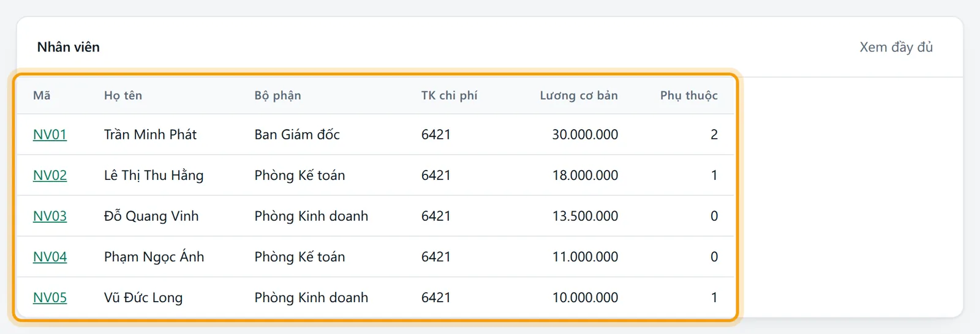The width and height of the screenshot is (980, 334).
Task: Click the 'Lương cơ bản' column header
Action: [x=579, y=95]
